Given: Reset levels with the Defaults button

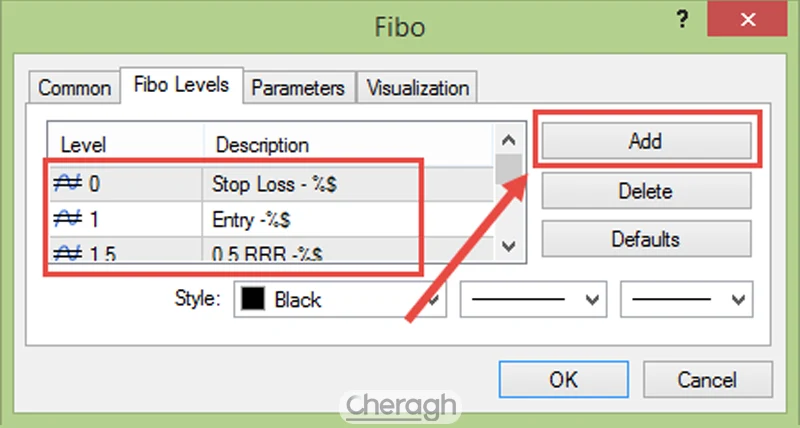Looking at the screenshot, I should pyautogui.click(x=645, y=240).
